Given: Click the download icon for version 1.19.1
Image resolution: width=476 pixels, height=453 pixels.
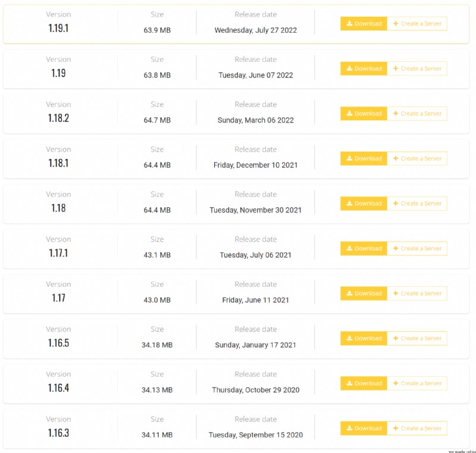Looking at the screenshot, I should [349, 23].
